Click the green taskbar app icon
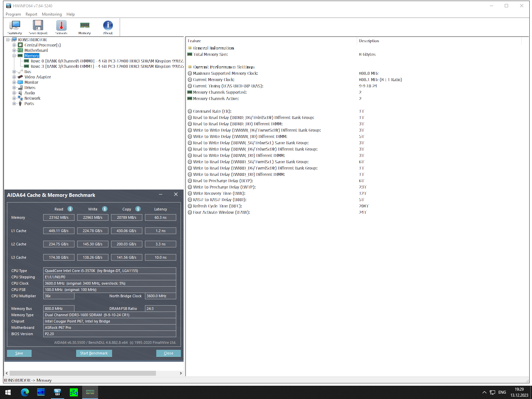Image resolution: width=532 pixels, height=399 pixels. coord(74,392)
